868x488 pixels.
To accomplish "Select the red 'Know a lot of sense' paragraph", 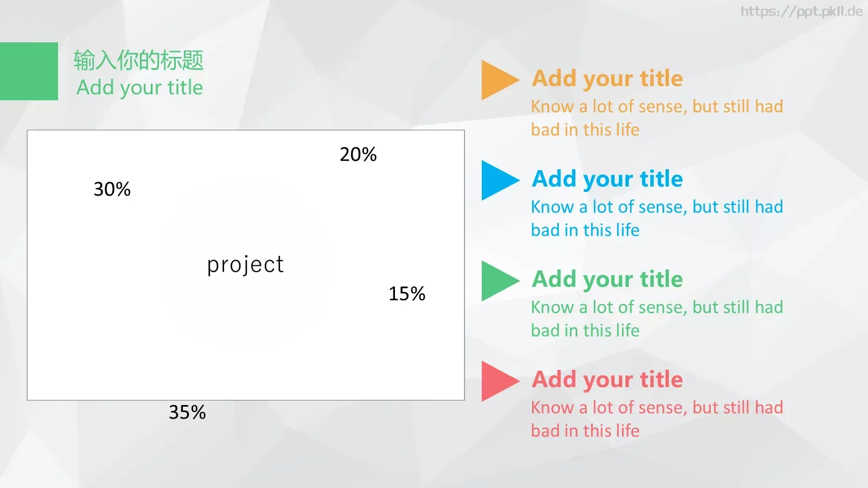I will [657, 419].
